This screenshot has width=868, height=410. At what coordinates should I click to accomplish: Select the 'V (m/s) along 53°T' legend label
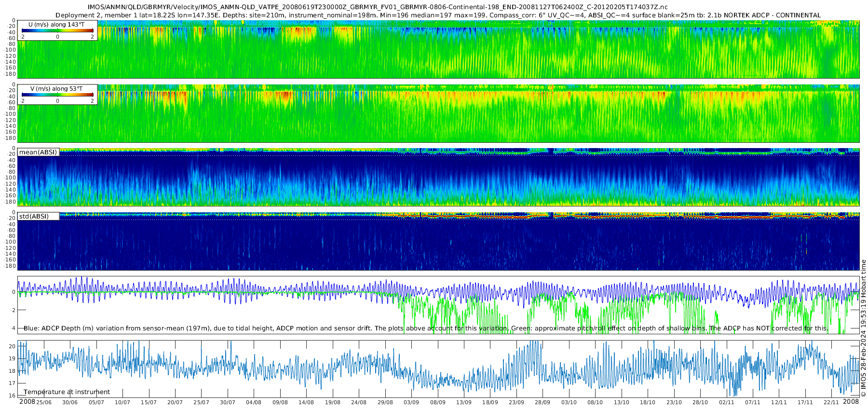pos(56,89)
